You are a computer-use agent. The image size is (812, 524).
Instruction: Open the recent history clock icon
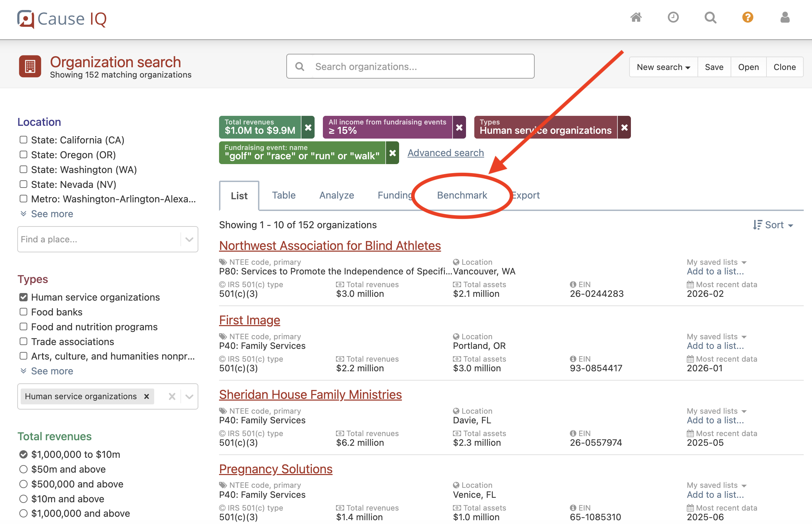click(x=673, y=17)
